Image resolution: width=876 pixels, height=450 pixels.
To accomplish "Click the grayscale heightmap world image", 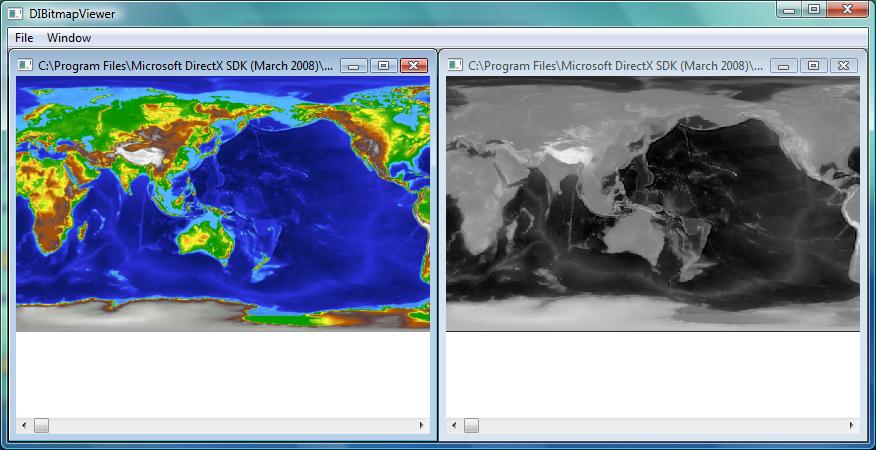I will 653,204.
